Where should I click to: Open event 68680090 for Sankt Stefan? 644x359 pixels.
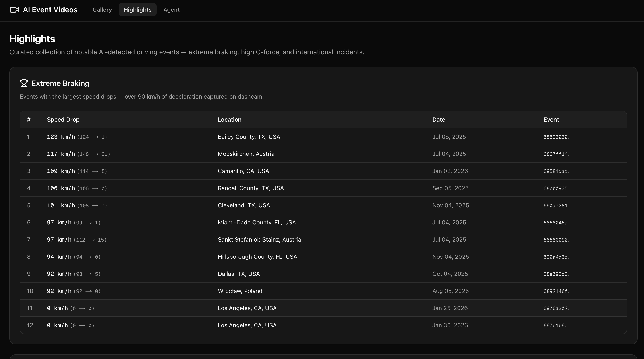pyautogui.click(x=557, y=240)
